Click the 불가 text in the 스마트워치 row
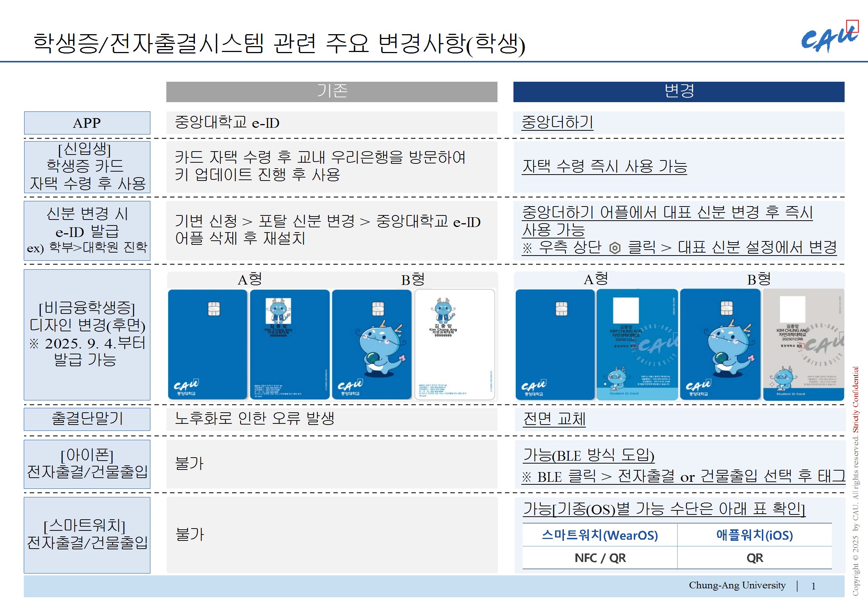 click(x=189, y=534)
